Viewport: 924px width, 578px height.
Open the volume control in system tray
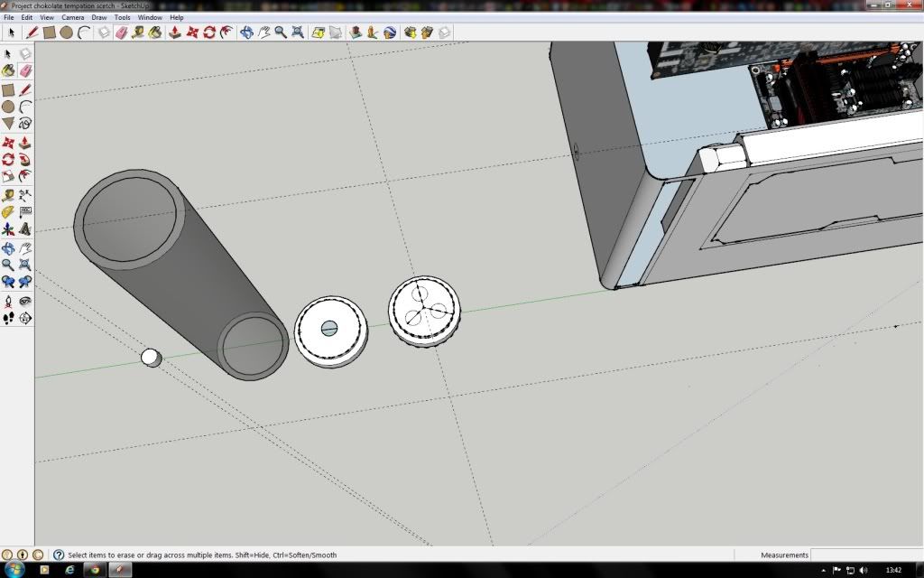(x=864, y=570)
